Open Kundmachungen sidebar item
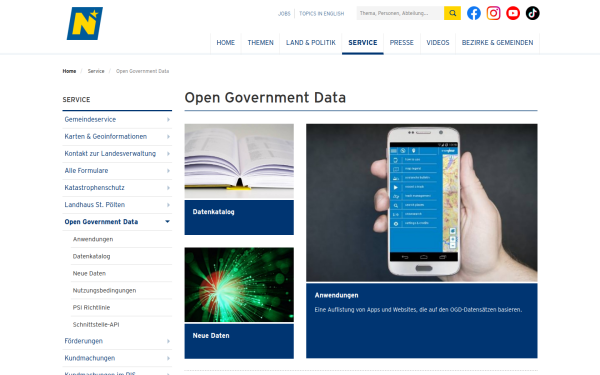This screenshot has width=600, height=375. [x=90, y=358]
